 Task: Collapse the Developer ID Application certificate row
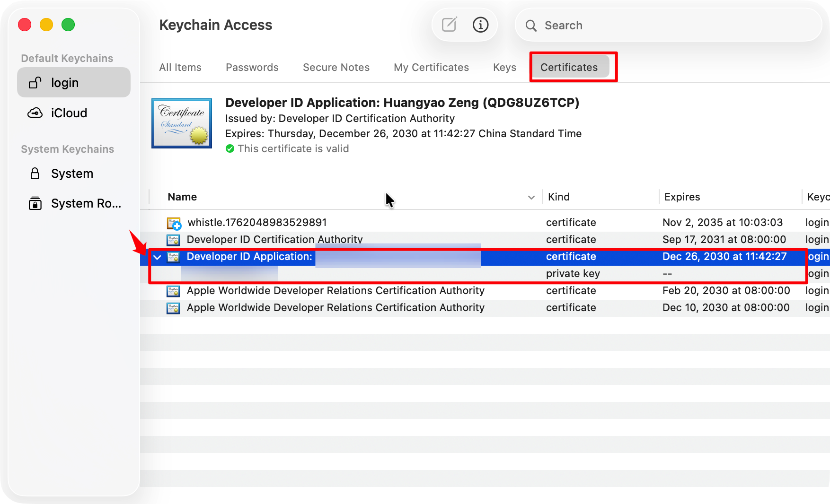pyautogui.click(x=157, y=257)
